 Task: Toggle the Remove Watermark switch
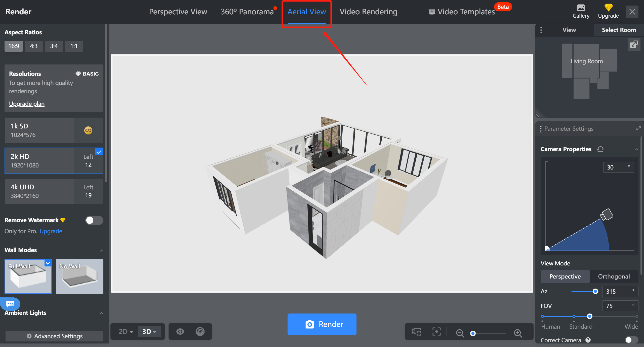(94, 220)
